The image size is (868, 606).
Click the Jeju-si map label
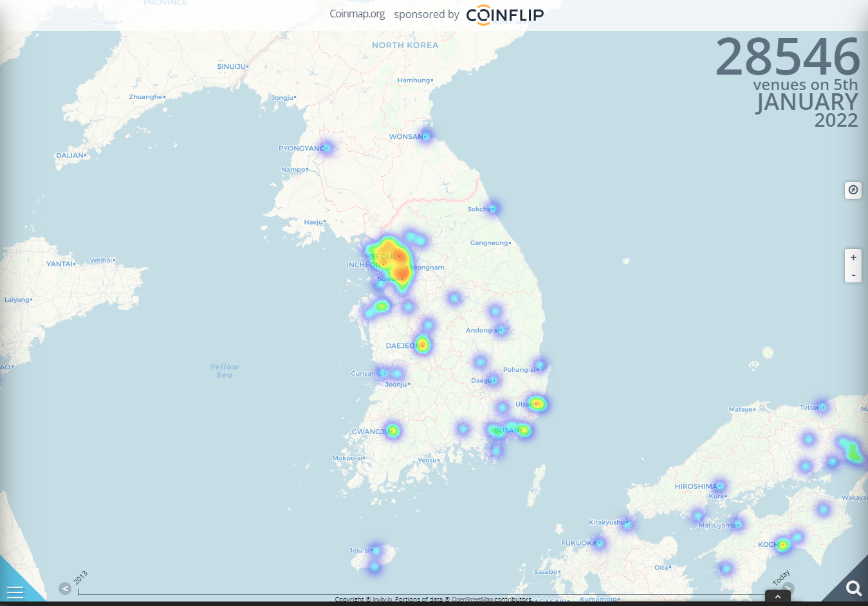pos(359,550)
